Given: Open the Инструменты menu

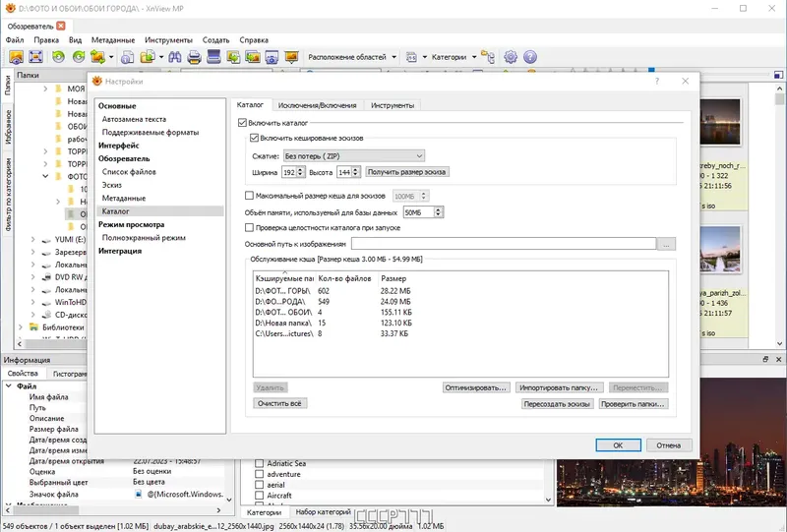Looking at the screenshot, I should (168, 40).
